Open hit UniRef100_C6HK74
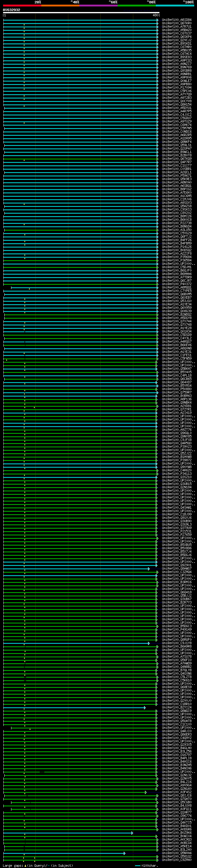Image resolution: width=197 pixels, height=868 pixels. 177,125
